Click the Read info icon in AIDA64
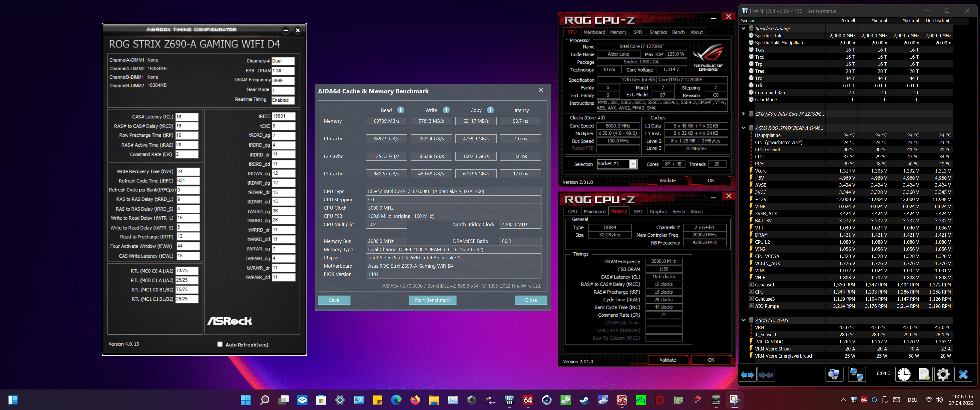 pyautogui.click(x=401, y=110)
